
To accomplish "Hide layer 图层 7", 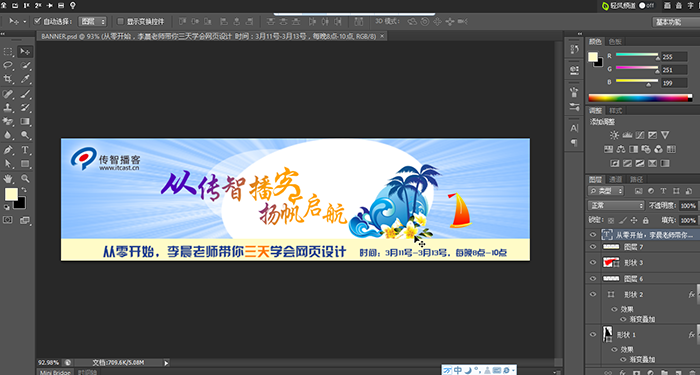I will (593, 246).
